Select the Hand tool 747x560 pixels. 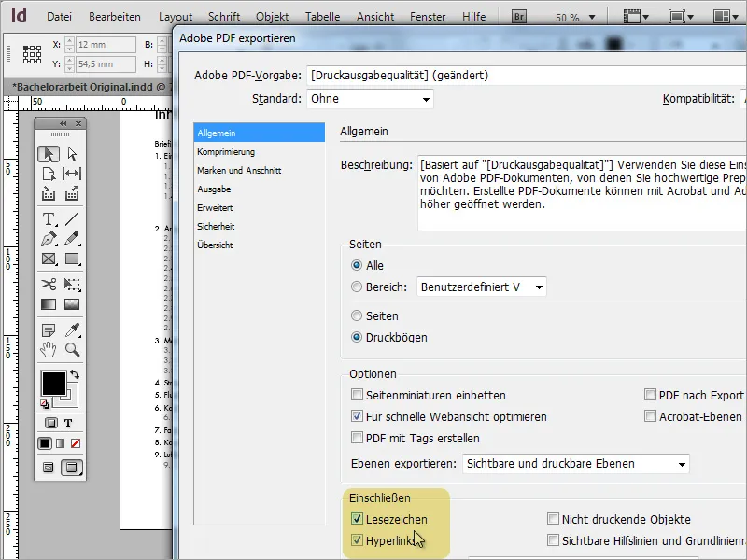point(49,349)
